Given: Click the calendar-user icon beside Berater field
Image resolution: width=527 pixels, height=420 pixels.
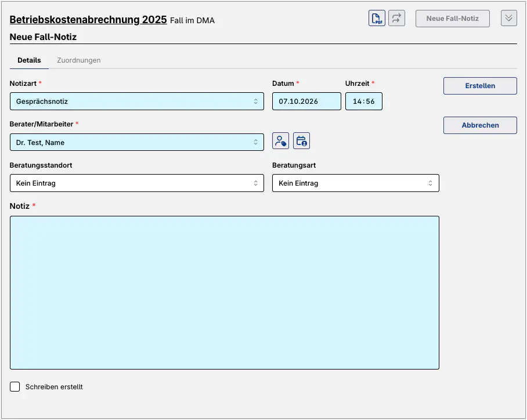Looking at the screenshot, I should (x=301, y=141).
